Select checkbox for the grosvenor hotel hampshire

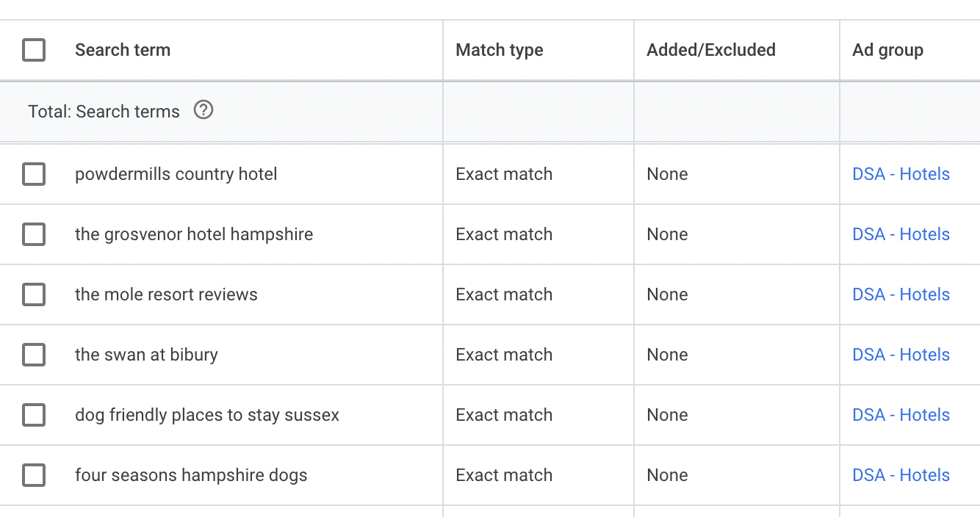34,234
